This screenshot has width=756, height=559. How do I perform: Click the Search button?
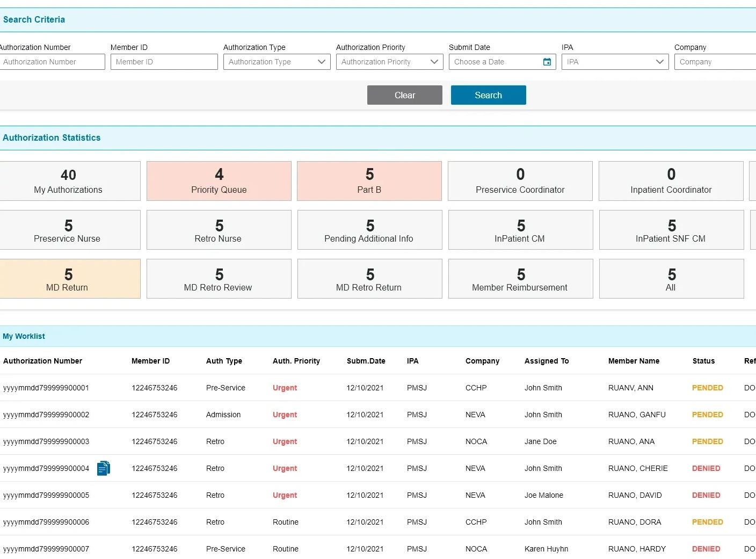tap(488, 95)
